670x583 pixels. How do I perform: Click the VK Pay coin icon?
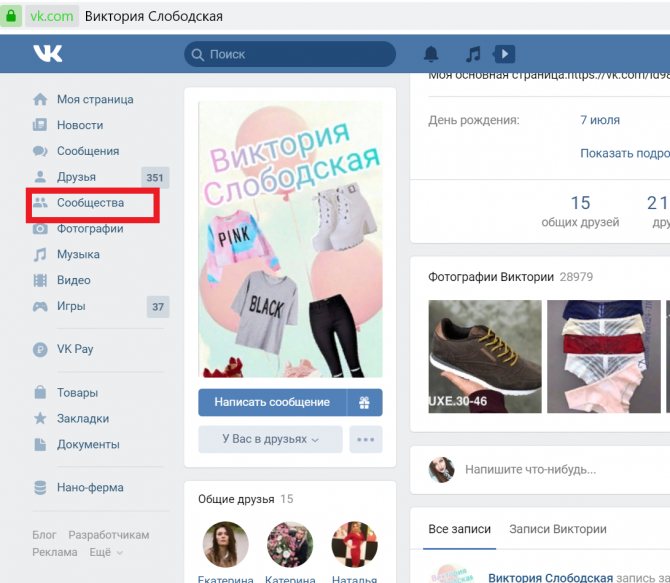40,350
